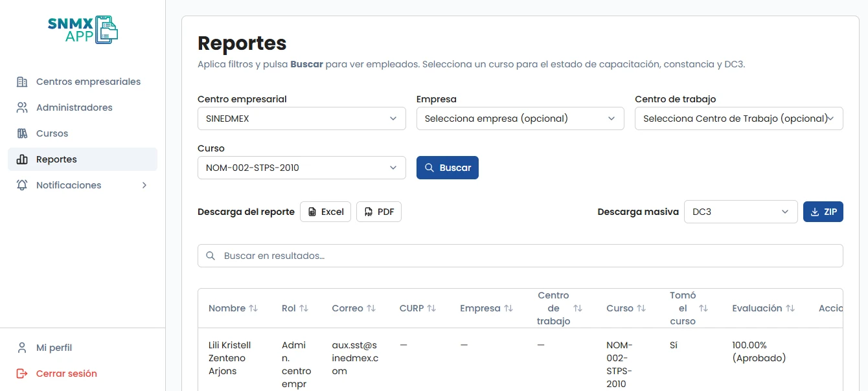Click the name Lili Kristell Zenteno Arjons

[229, 358]
